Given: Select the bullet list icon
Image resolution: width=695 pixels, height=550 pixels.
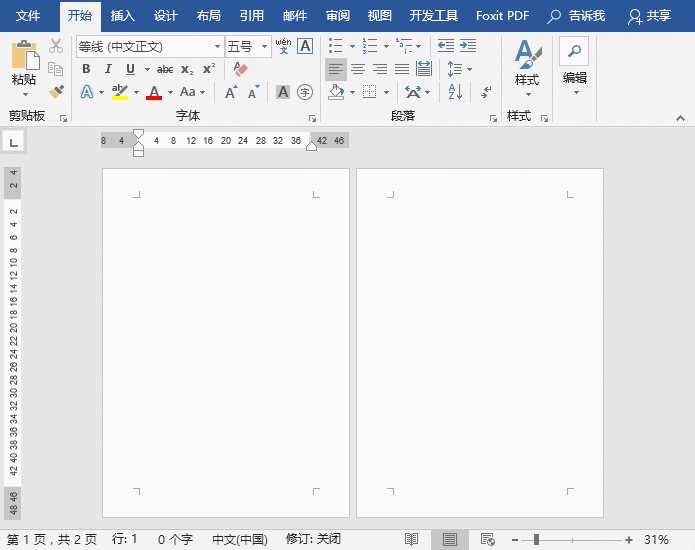Looking at the screenshot, I should click(x=335, y=46).
